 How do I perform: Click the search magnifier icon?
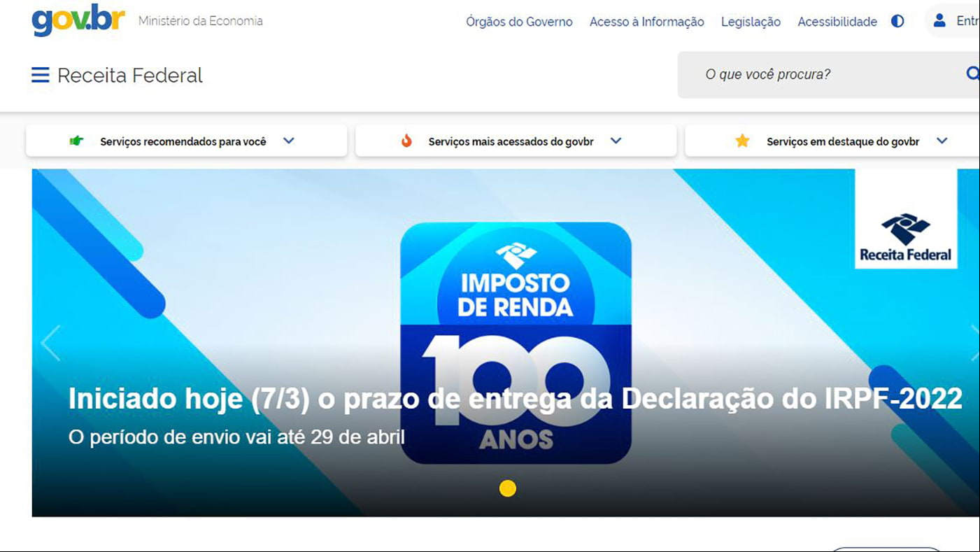click(x=972, y=73)
